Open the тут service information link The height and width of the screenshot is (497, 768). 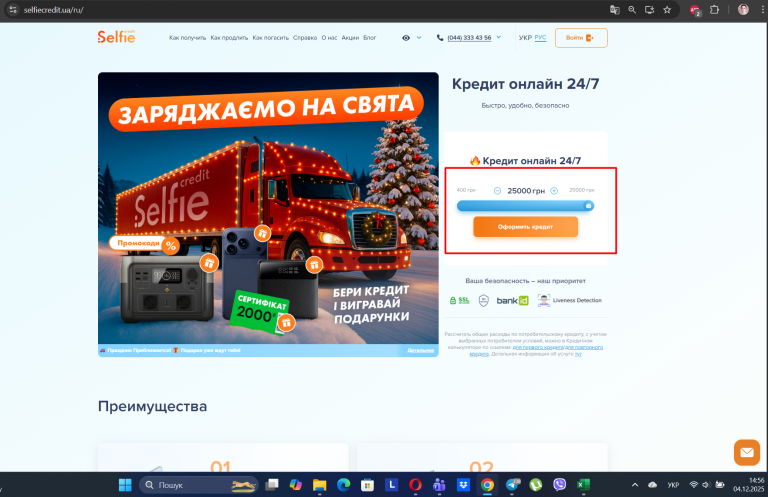578,354
